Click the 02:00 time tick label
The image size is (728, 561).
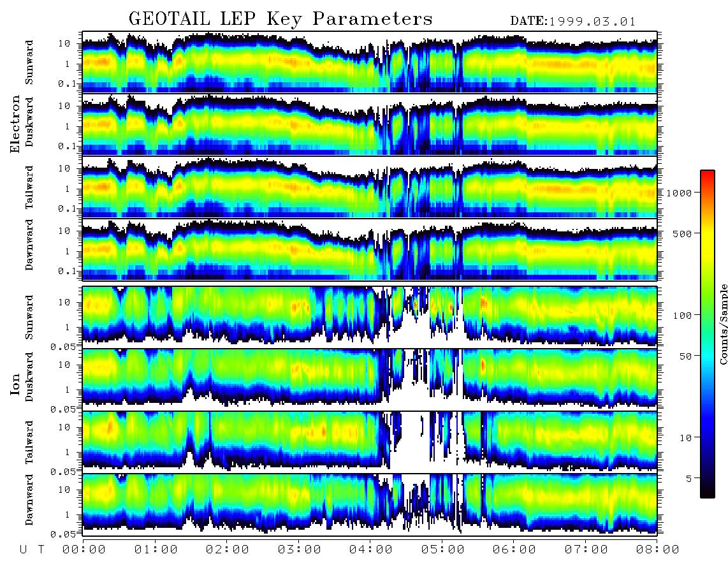(228, 550)
